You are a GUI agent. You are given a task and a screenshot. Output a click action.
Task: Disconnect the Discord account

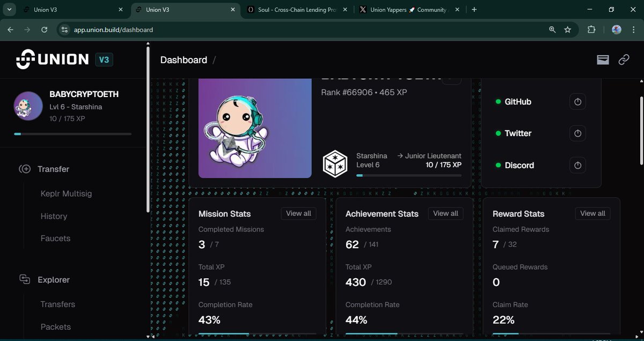(x=577, y=165)
